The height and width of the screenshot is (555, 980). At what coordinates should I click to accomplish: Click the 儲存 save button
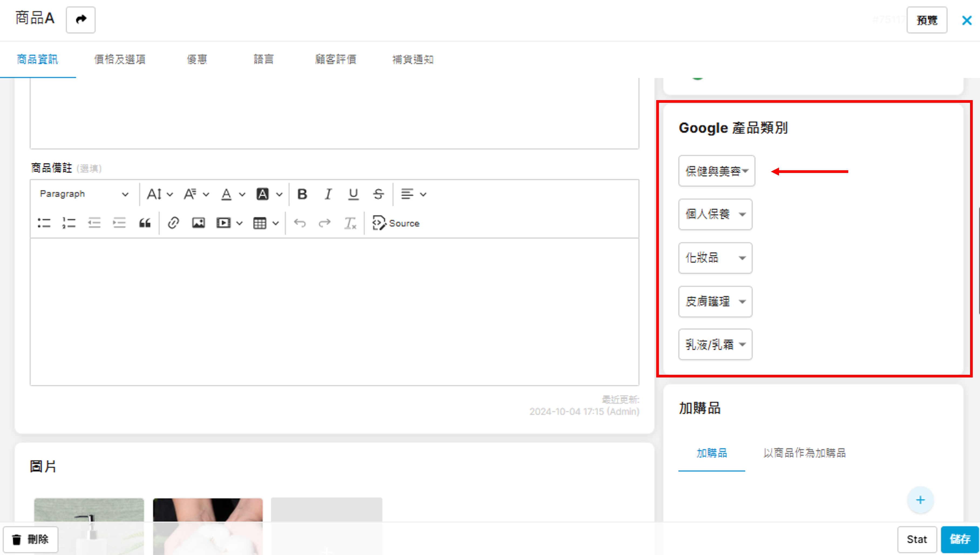pyautogui.click(x=959, y=539)
